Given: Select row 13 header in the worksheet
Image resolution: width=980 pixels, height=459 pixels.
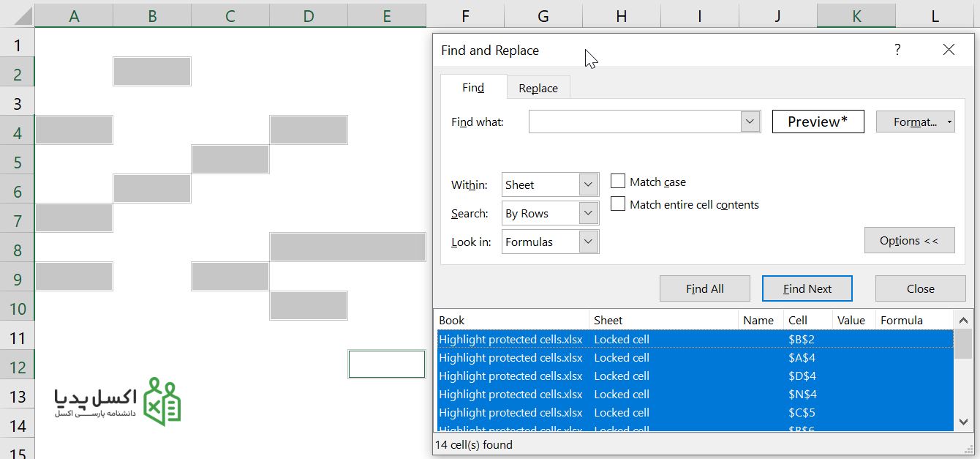Looking at the screenshot, I should [17, 396].
